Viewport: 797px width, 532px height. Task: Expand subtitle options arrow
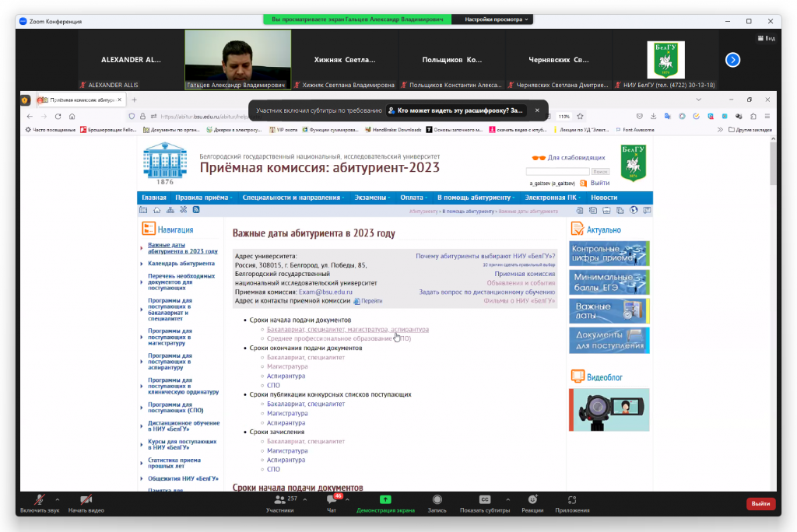[507, 499]
